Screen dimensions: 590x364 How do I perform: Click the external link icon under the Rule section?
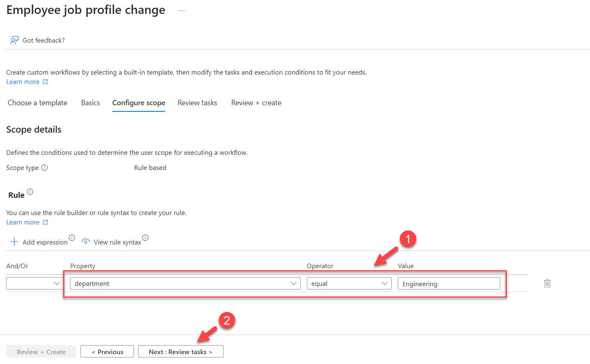(45, 222)
